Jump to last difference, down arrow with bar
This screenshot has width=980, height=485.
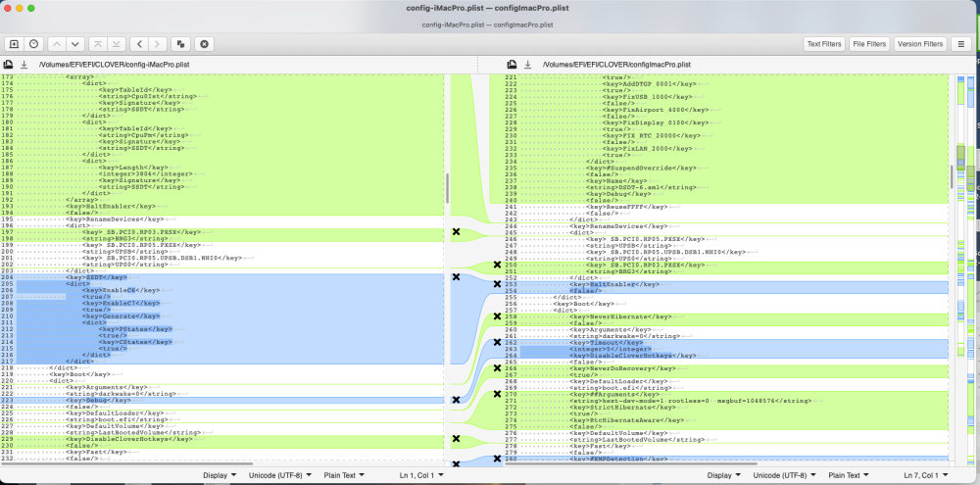tap(116, 44)
